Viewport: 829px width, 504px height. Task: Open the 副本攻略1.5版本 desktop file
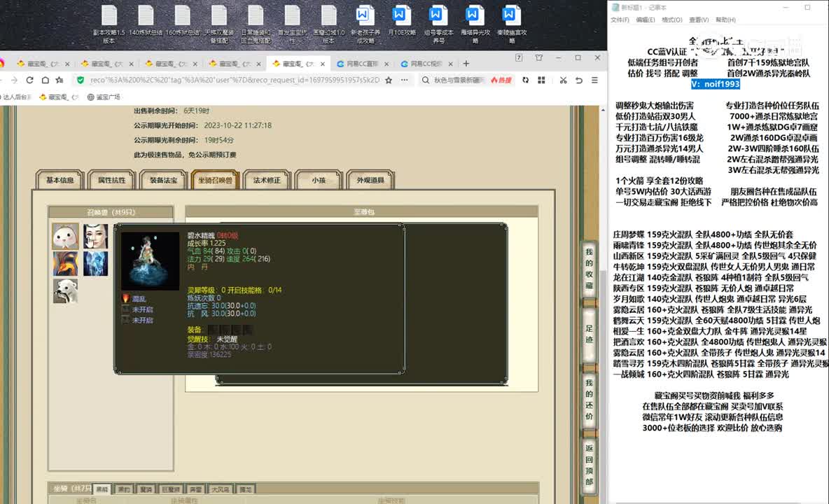(109, 24)
